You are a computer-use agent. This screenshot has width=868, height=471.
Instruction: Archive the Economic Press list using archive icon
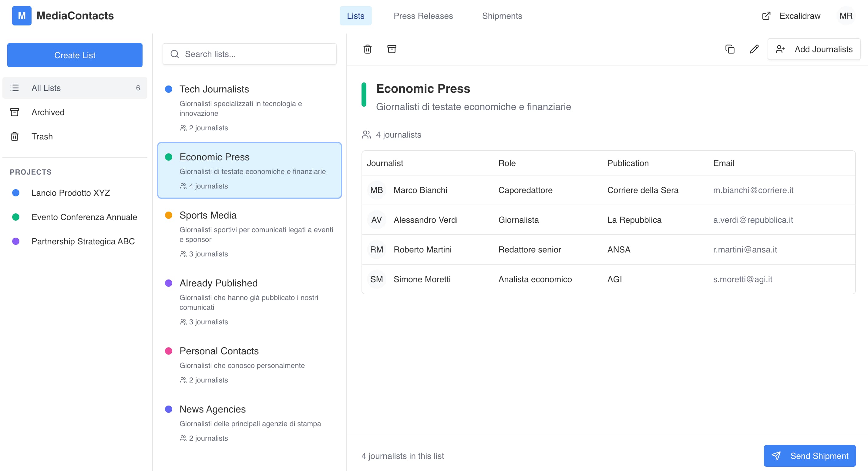[392, 49]
